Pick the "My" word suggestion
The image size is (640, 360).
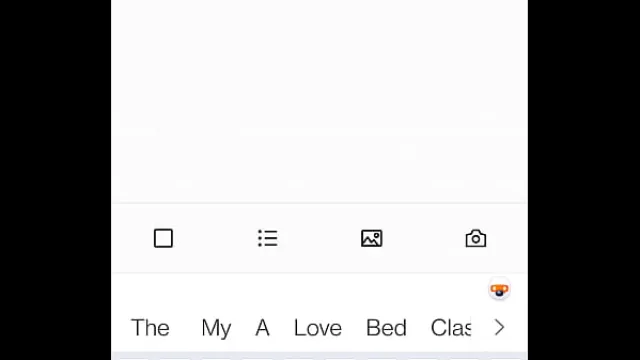[216, 328]
